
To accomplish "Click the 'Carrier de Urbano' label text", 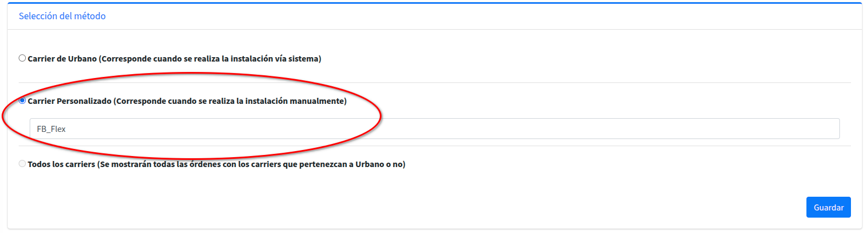I will point(62,59).
